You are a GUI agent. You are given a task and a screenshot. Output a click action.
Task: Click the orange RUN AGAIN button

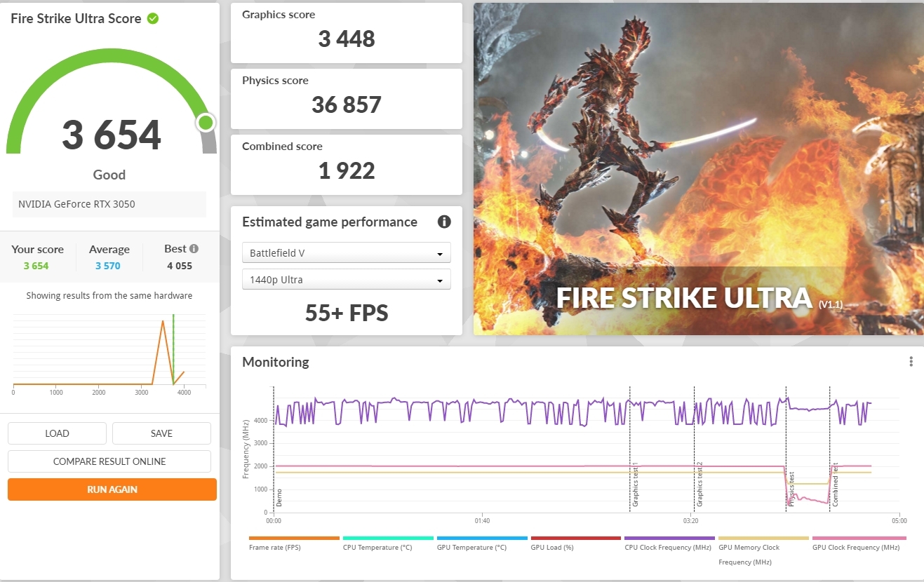click(x=112, y=489)
